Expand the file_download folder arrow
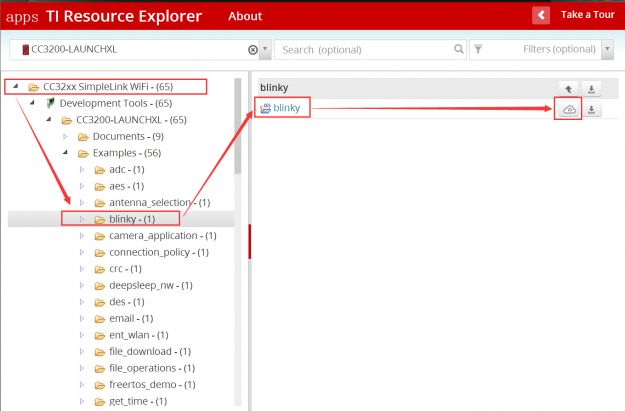 pyautogui.click(x=82, y=352)
